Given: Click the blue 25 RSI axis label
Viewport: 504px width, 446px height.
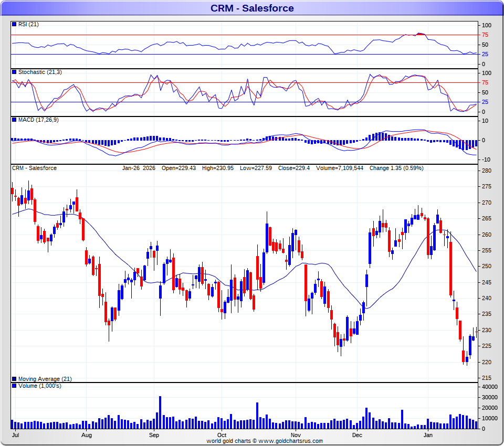Looking at the screenshot, I should click(x=485, y=54).
